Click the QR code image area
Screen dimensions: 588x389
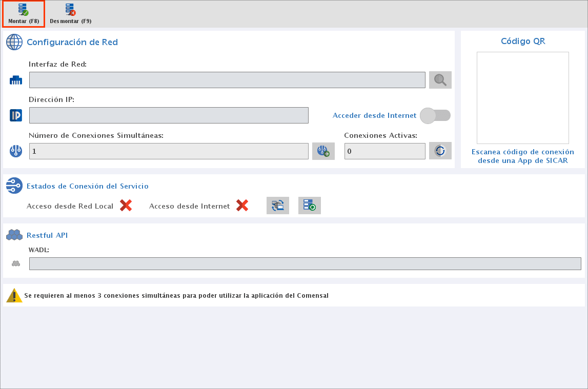pos(522,98)
